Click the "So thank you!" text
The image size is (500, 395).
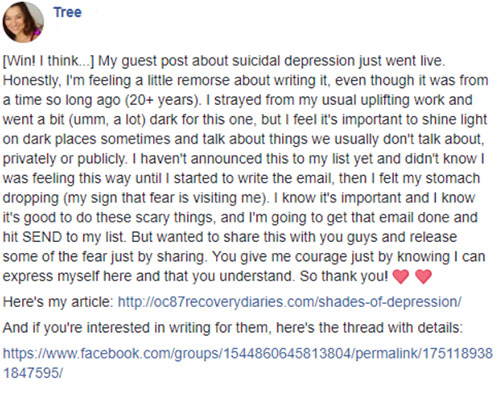[x=344, y=276]
